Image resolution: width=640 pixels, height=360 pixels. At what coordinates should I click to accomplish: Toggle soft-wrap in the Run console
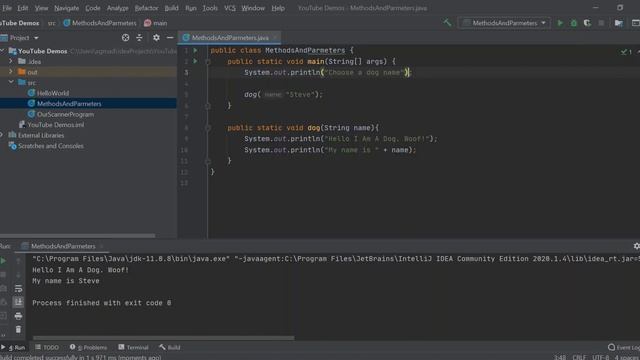pos(18,289)
